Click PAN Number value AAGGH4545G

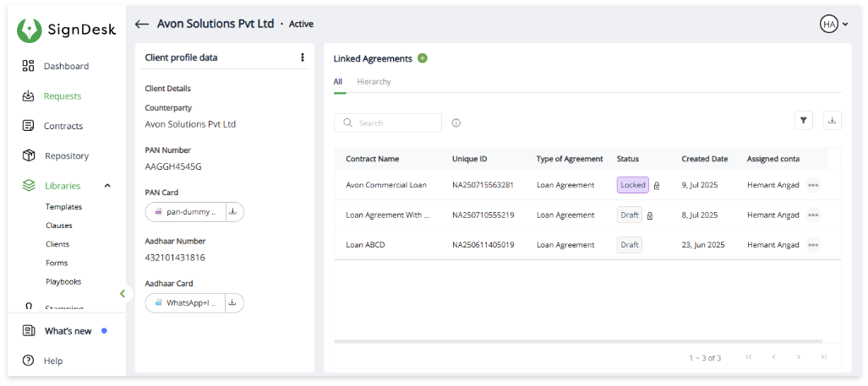coord(173,166)
